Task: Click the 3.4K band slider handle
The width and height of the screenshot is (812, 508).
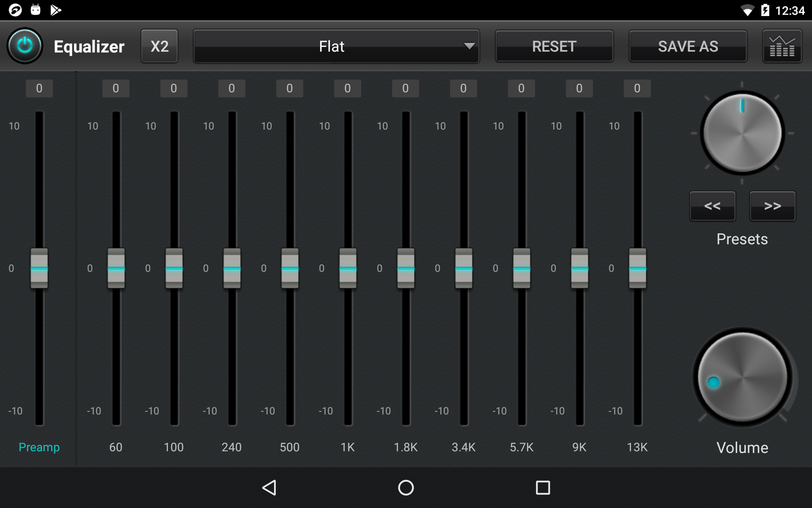Action: (x=464, y=268)
